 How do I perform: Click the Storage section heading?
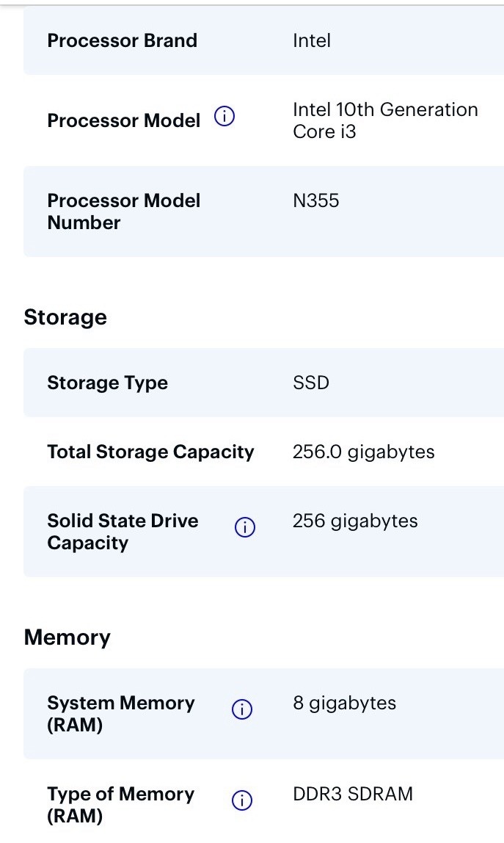tap(65, 317)
